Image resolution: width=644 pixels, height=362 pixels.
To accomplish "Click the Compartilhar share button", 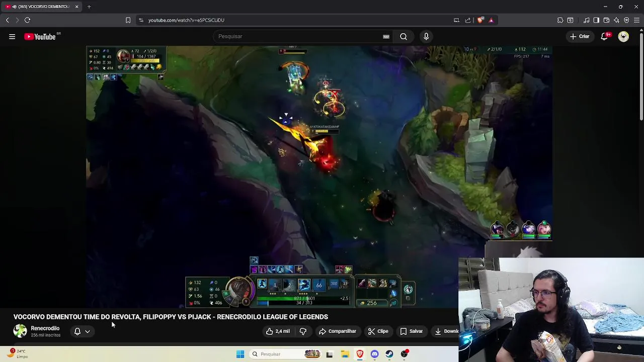I will (x=338, y=331).
